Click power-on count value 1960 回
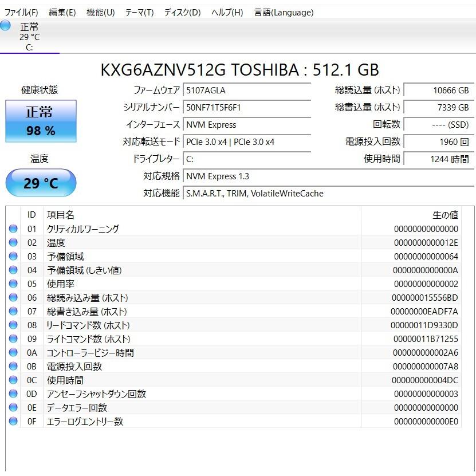476x476 pixels. click(x=439, y=141)
